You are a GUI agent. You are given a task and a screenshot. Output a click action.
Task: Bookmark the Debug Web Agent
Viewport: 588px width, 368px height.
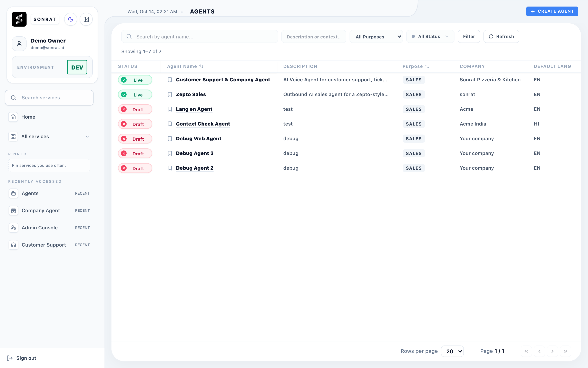(x=170, y=139)
